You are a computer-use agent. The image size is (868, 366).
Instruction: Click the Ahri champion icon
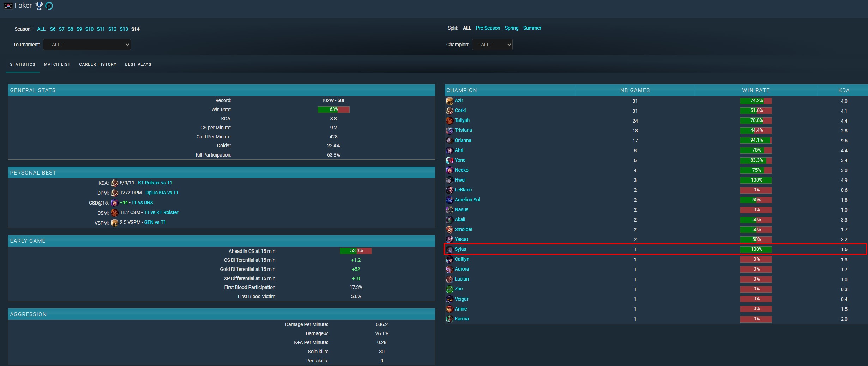pos(450,150)
